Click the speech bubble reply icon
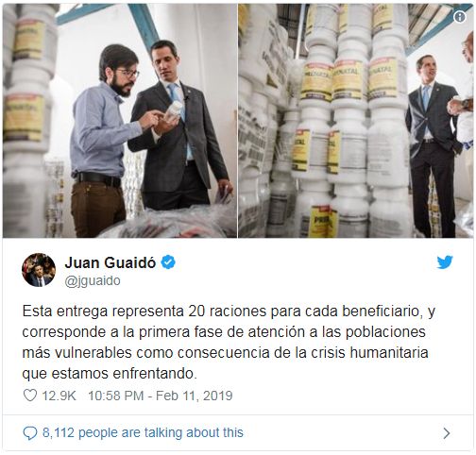The height and width of the screenshot is (455, 476). coord(30,433)
